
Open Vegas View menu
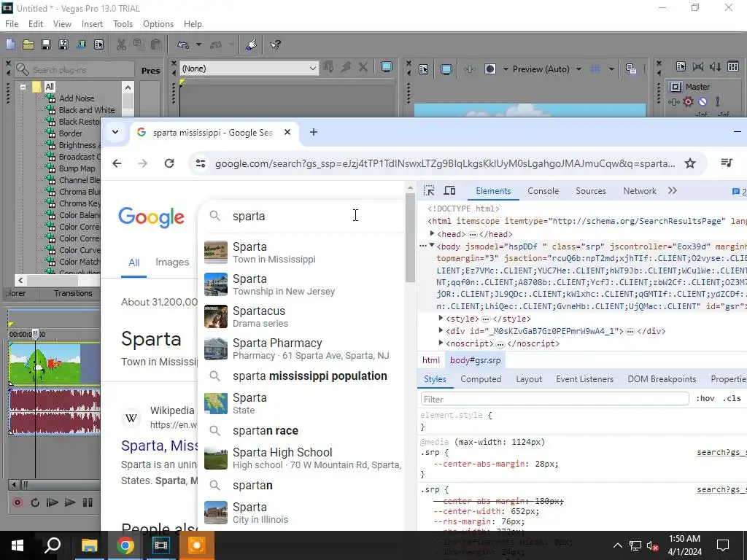[x=62, y=24]
